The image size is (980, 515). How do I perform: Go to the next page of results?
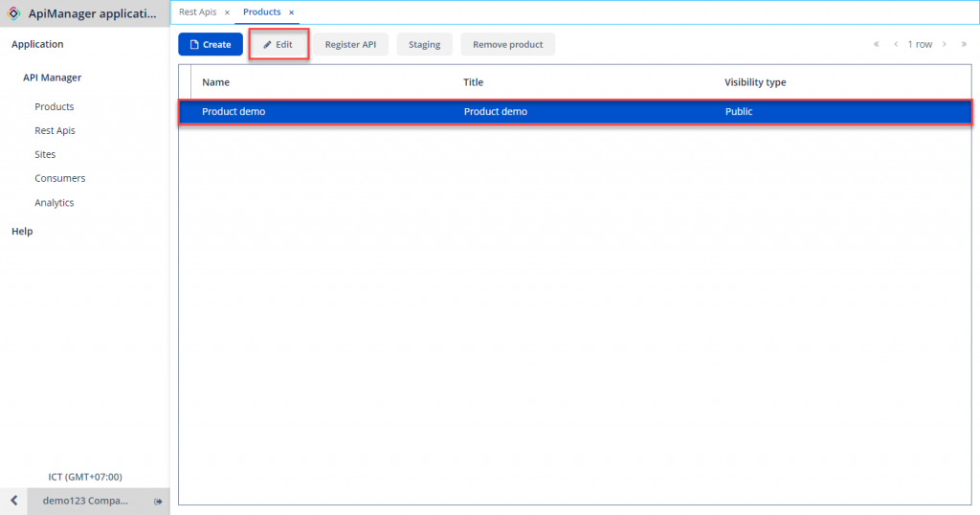(x=944, y=44)
